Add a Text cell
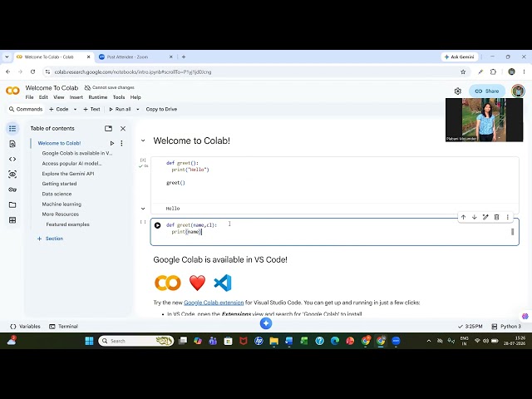The height and width of the screenshot is (399, 532). [91, 109]
